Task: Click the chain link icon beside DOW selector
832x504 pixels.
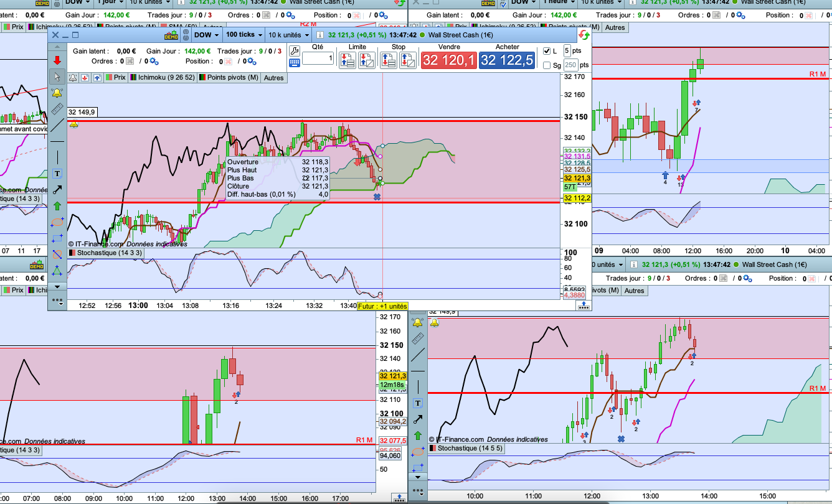Action: coord(185,35)
